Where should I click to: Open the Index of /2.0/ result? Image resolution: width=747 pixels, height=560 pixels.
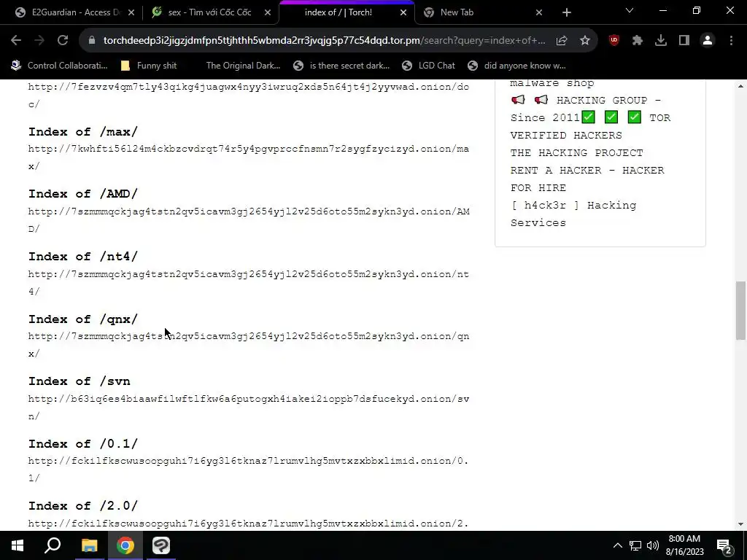click(83, 506)
